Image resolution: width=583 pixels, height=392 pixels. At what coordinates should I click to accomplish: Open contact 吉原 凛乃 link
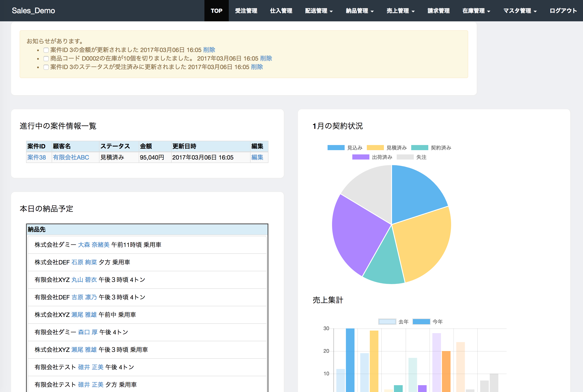tap(84, 297)
